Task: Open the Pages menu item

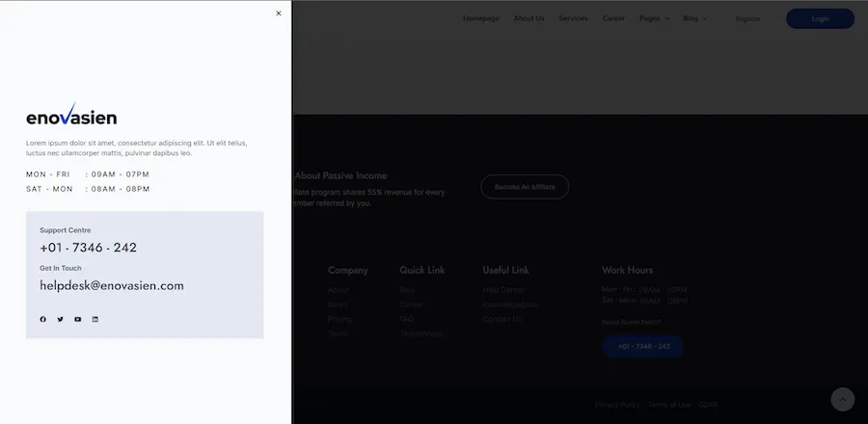Action: point(649,18)
